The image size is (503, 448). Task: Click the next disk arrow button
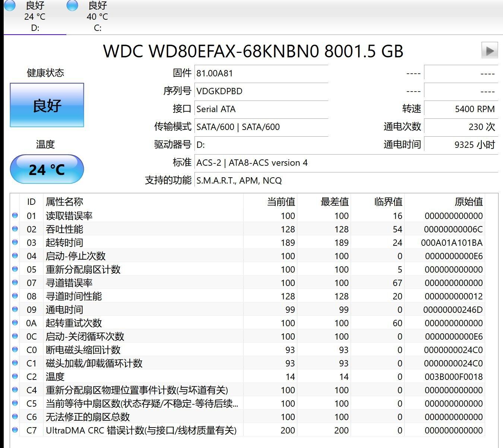(490, 50)
